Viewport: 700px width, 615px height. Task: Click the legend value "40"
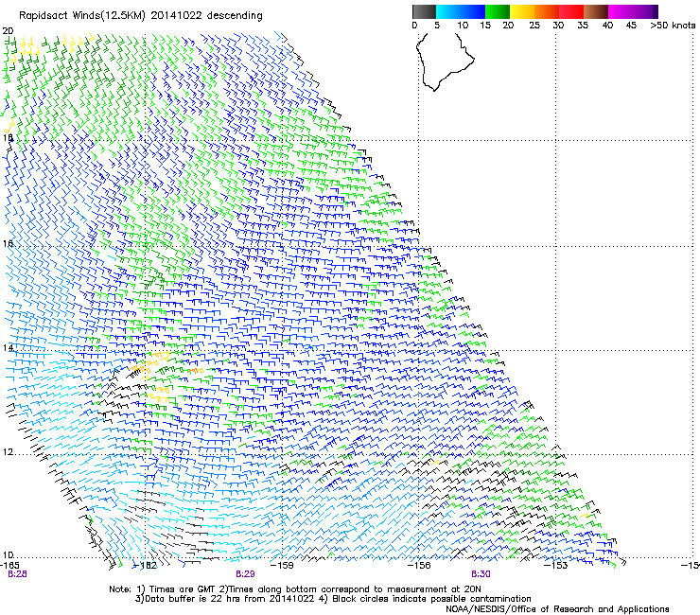point(607,26)
